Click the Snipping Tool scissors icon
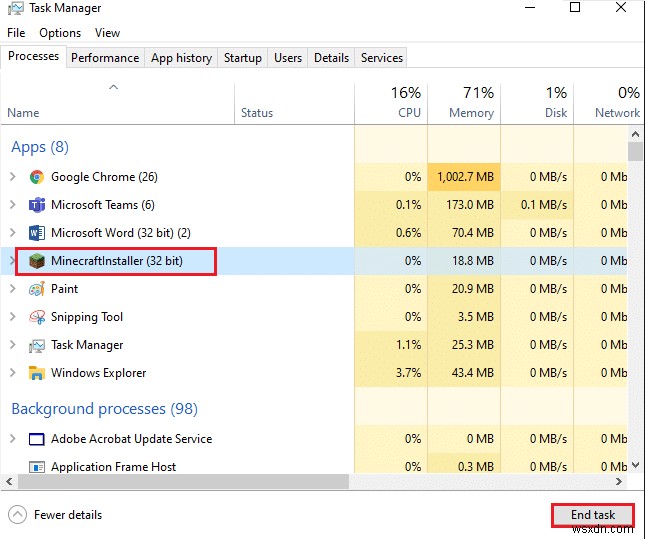The image size is (645, 539). (37, 317)
